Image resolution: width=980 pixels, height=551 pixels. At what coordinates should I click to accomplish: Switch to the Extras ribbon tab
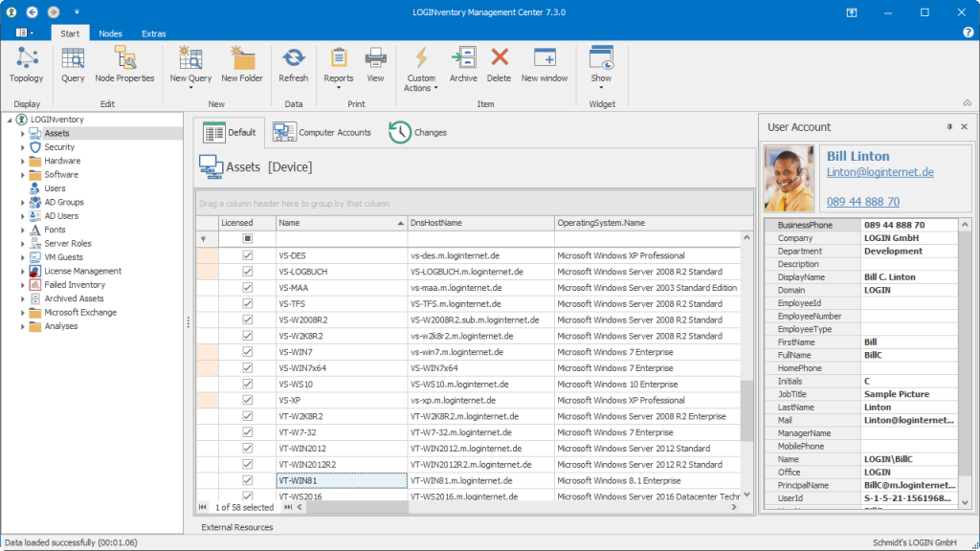[x=154, y=33]
